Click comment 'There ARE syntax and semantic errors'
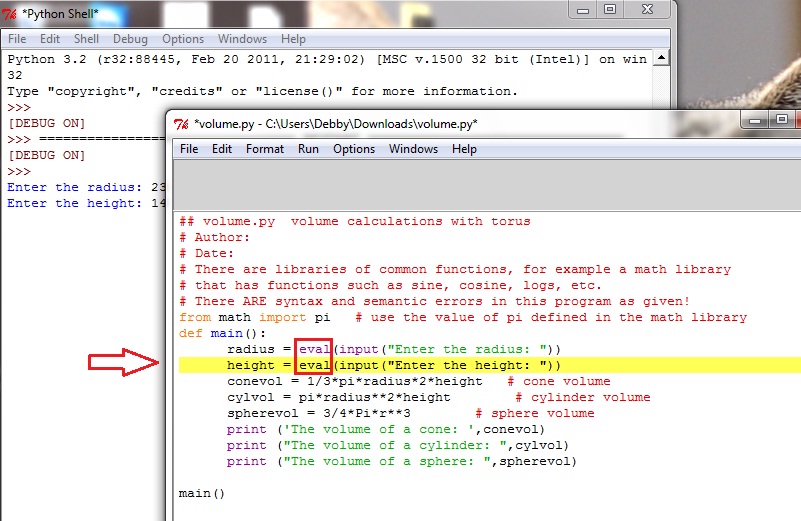 tap(434, 301)
